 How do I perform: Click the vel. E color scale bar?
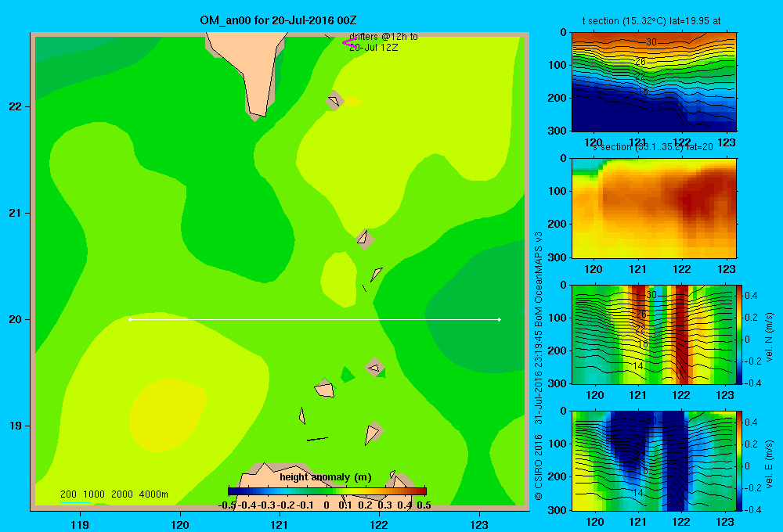739,461
